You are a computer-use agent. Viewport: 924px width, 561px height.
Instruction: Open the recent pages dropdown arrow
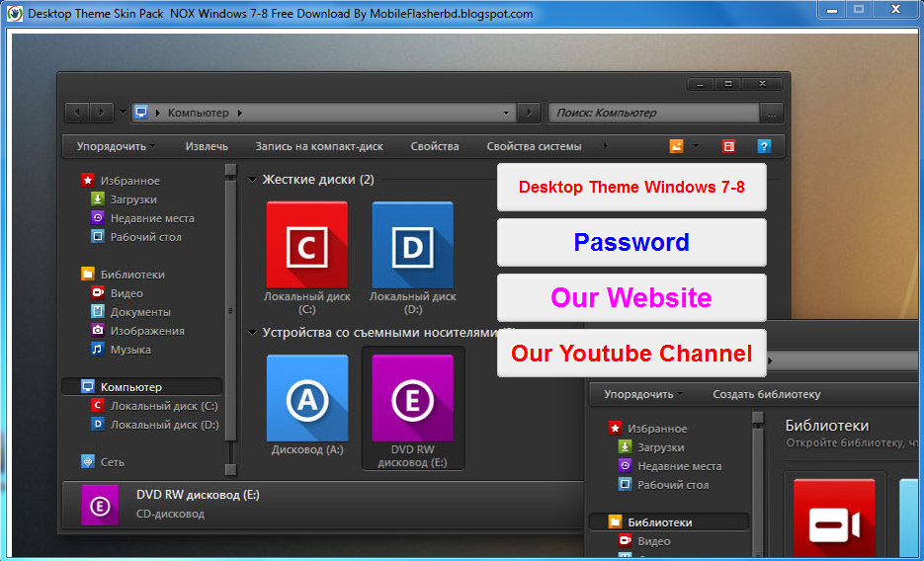point(123,112)
